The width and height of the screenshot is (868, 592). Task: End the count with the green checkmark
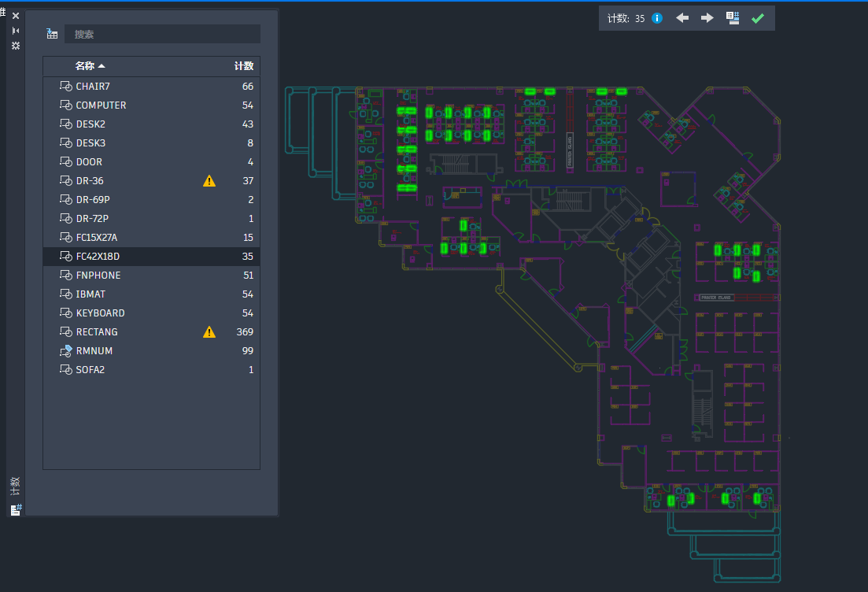click(757, 18)
